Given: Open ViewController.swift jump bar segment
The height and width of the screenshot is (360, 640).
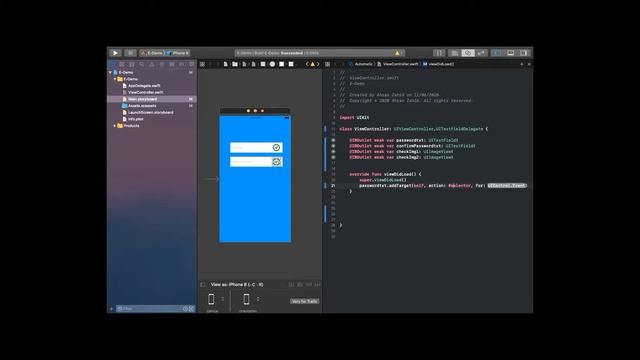Looking at the screenshot, I should tap(398, 64).
